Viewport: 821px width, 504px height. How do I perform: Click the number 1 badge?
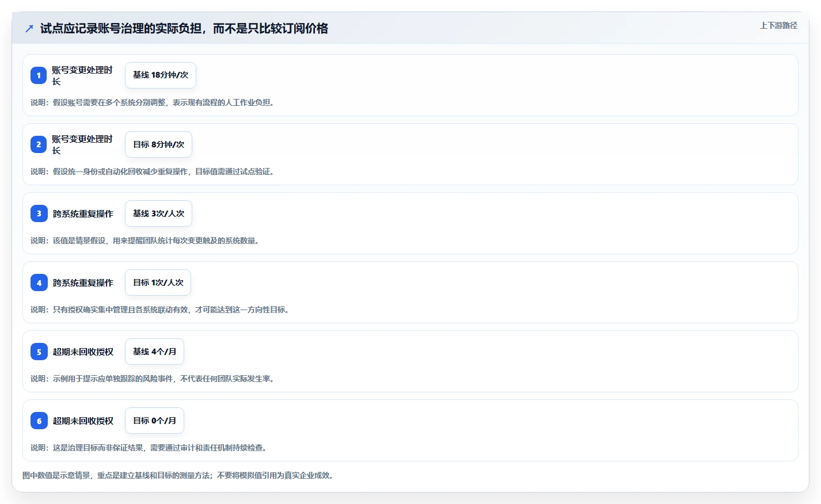pyautogui.click(x=39, y=75)
